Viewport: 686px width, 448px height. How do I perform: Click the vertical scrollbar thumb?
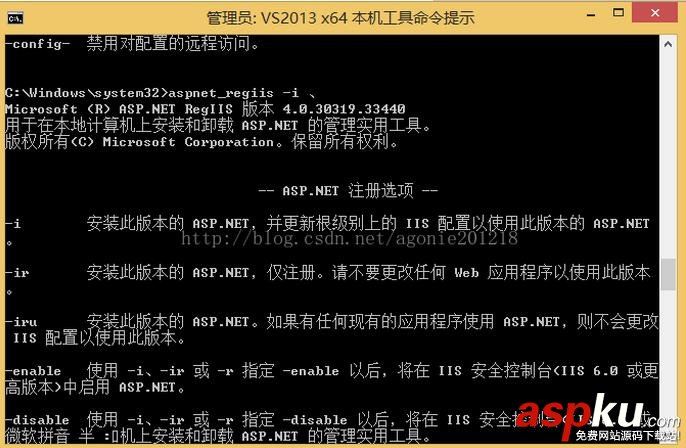pyautogui.click(x=668, y=274)
